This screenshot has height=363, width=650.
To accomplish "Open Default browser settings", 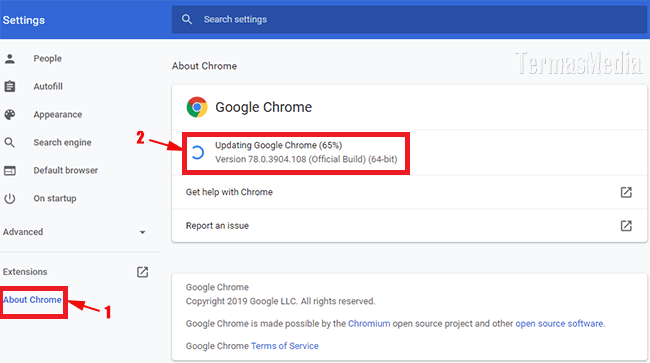I will point(65,171).
